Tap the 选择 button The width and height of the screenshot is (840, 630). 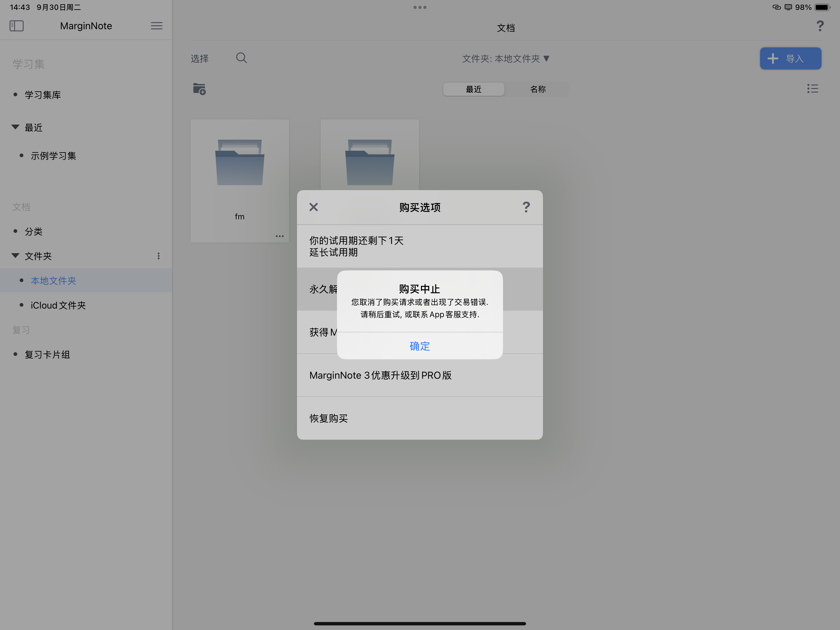click(x=200, y=58)
